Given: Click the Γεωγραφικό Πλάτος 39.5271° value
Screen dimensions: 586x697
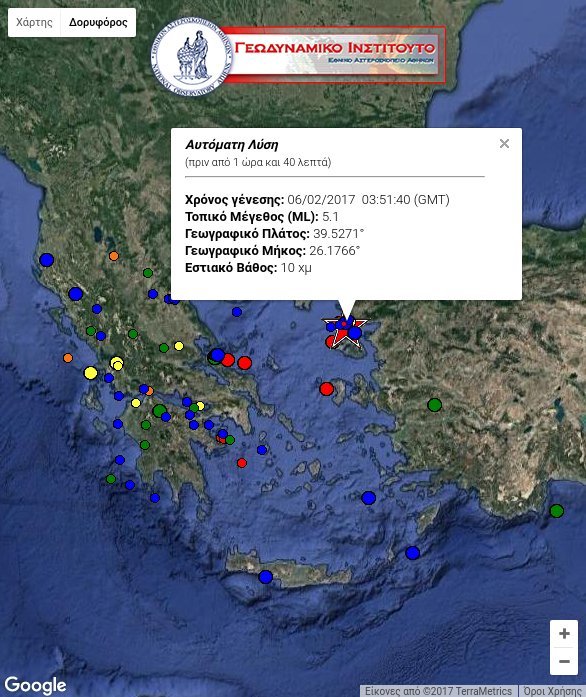Looking at the screenshot, I should (338, 234).
